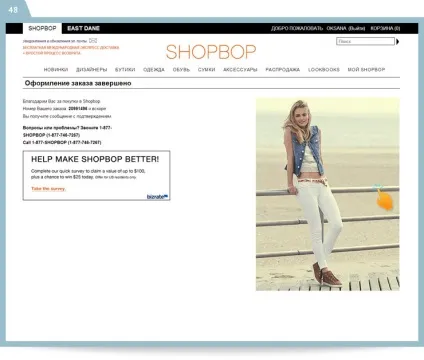Image resolution: width=424 pixels, height=360 pixels.
Task: Click the Take the survey link
Action: tap(48, 189)
